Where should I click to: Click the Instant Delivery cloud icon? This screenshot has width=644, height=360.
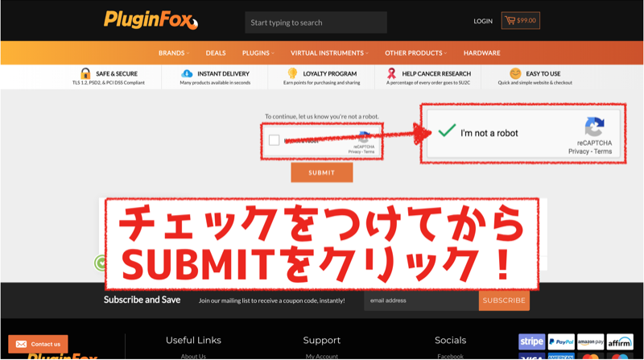[187, 73]
